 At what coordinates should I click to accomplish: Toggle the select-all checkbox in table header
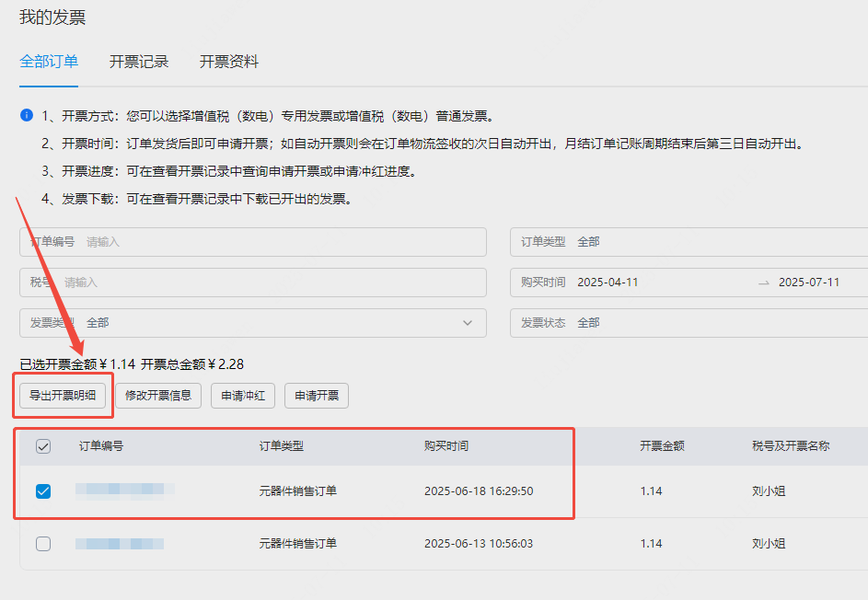[x=43, y=446]
